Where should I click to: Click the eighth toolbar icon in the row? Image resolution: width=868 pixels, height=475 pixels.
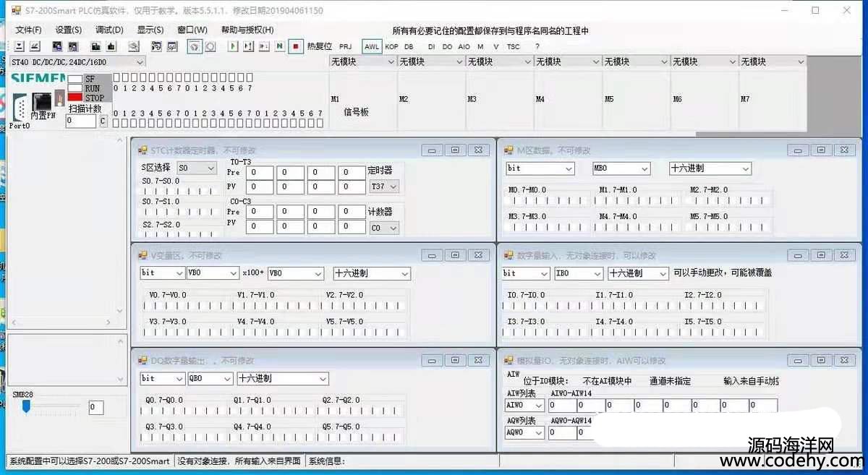156,46
